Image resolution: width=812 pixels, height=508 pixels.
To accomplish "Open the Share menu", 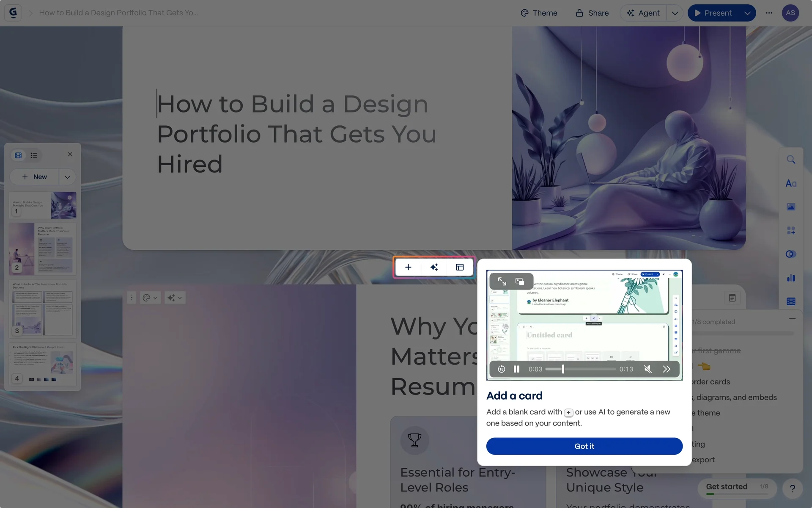I will coord(592,13).
